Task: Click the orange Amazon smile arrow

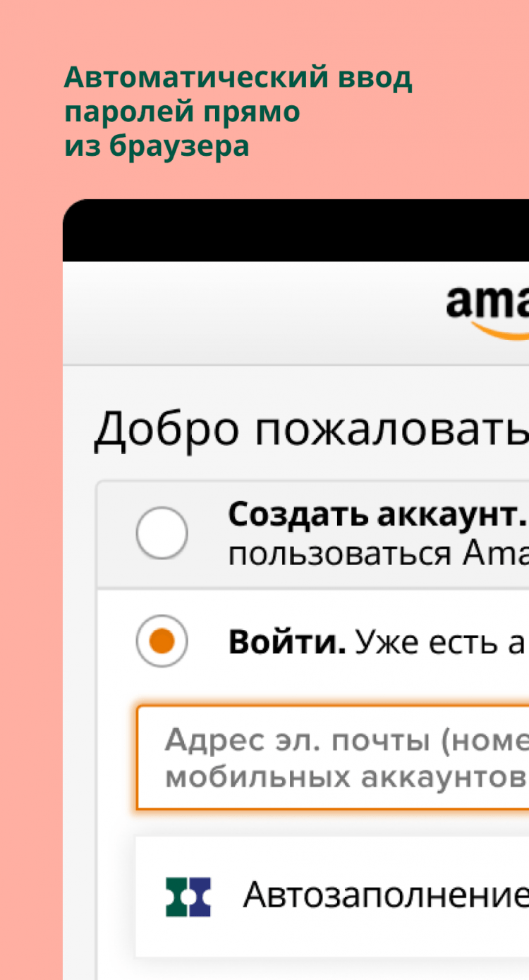Action: coord(501,329)
